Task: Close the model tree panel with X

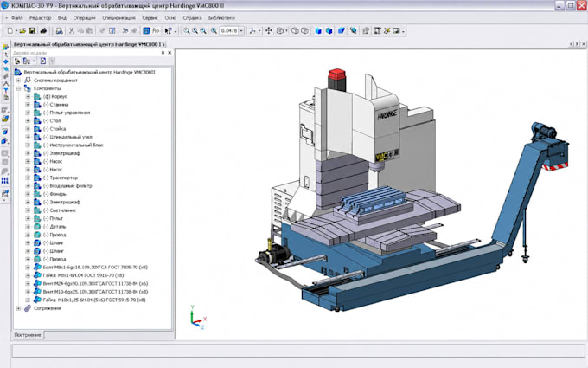Action: point(169,53)
